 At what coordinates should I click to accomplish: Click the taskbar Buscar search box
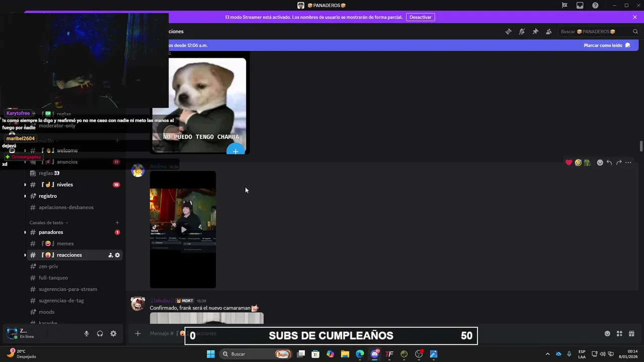[257, 354]
